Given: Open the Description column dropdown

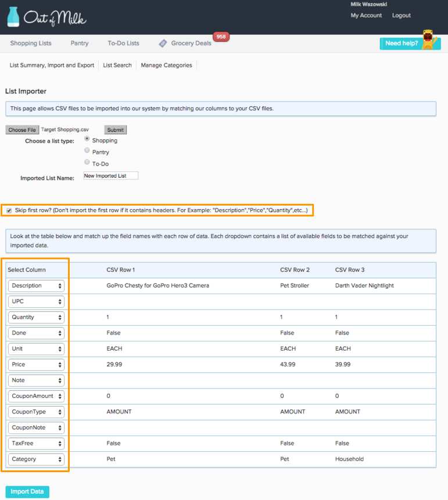Looking at the screenshot, I should (36, 286).
